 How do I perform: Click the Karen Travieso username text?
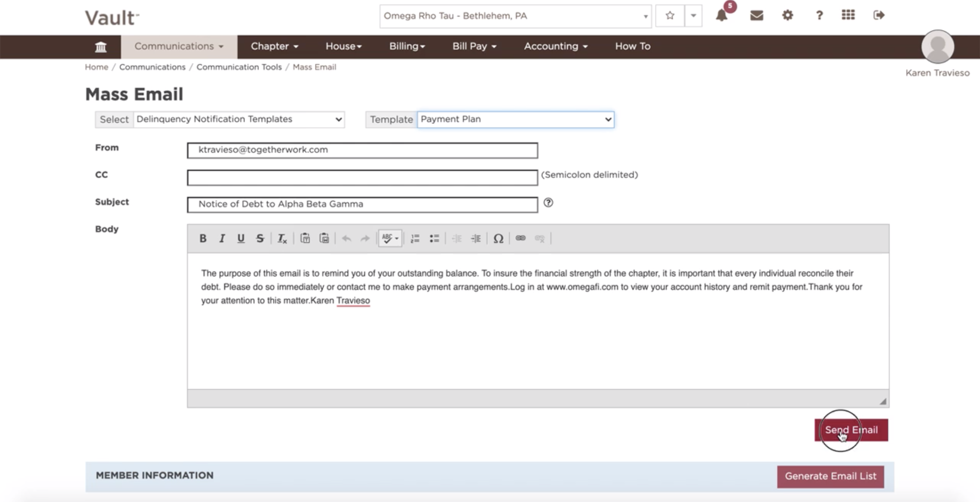click(937, 73)
